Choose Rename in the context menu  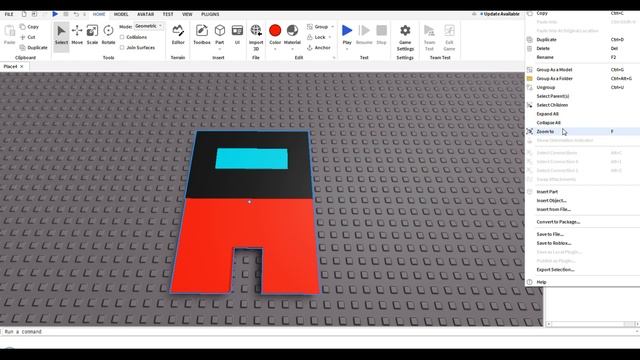(582, 58)
